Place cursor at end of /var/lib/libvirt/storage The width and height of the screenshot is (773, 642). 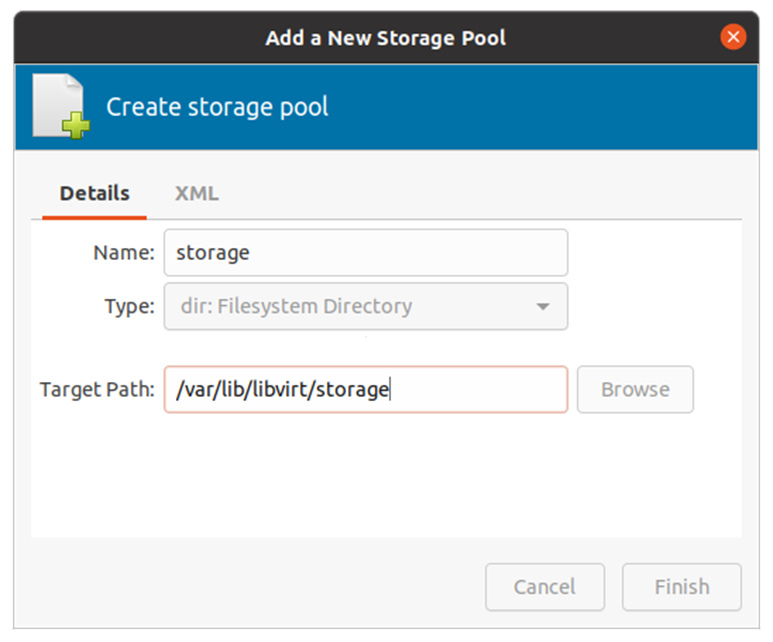(389, 390)
